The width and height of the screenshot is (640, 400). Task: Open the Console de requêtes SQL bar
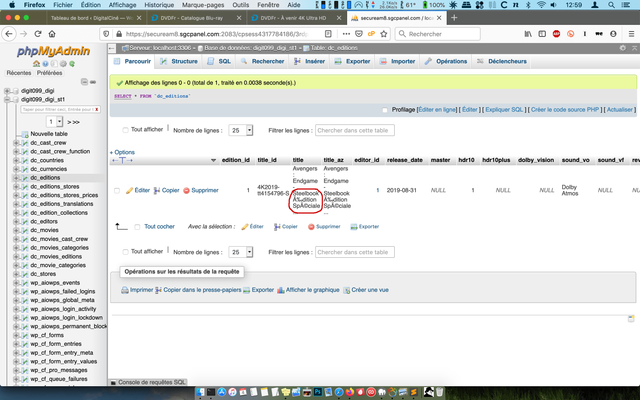(148, 382)
